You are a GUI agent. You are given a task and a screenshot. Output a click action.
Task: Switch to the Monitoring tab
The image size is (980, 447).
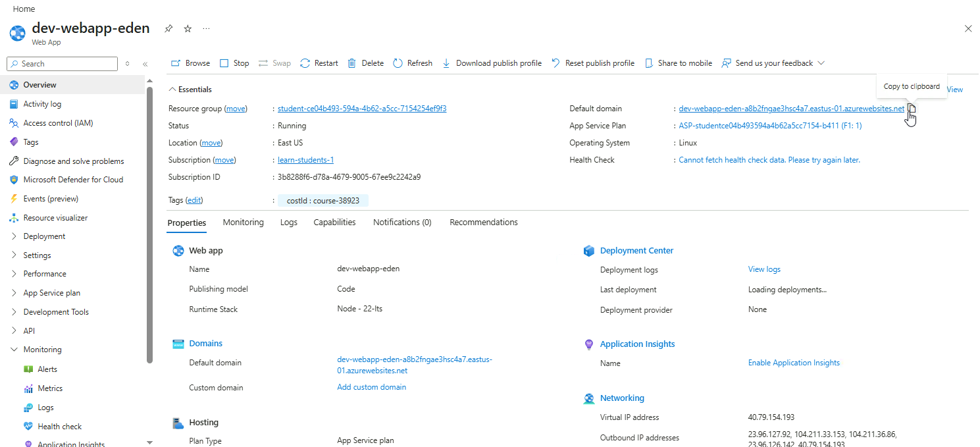[243, 223]
